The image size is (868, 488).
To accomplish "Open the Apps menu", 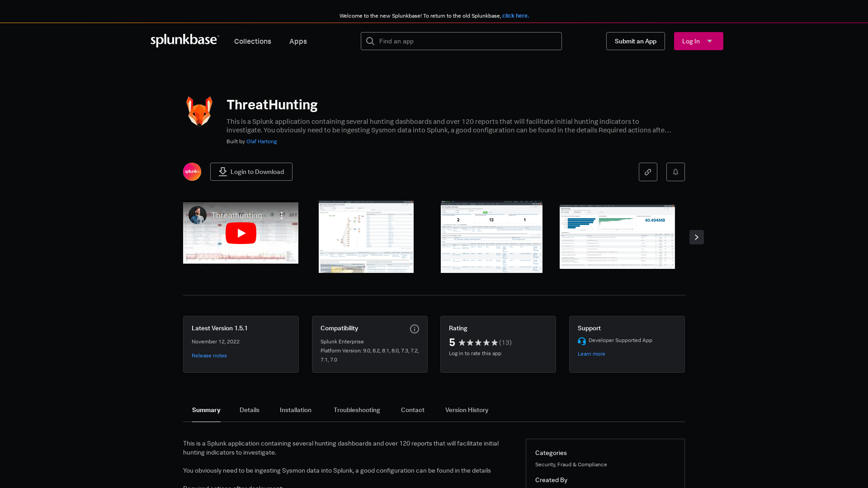I will tap(298, 41).
